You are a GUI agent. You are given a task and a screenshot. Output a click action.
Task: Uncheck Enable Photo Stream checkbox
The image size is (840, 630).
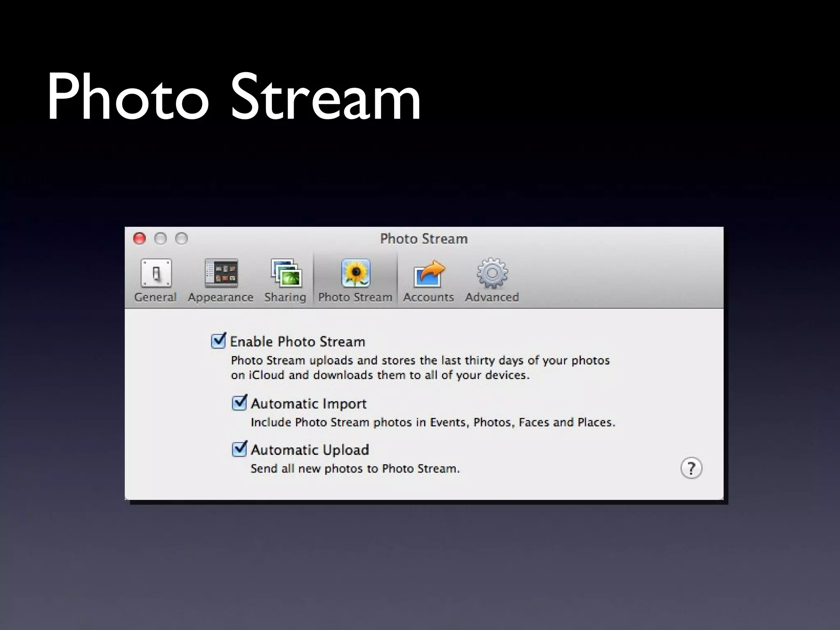coord(218,341)
